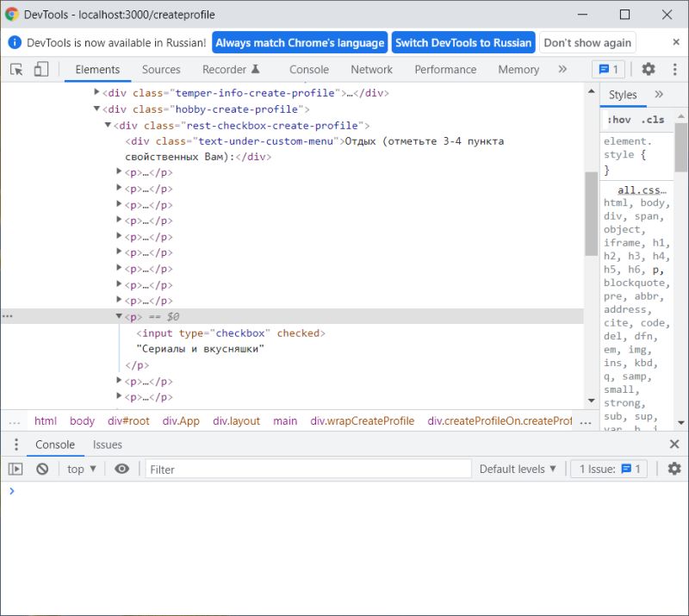Switch to the Network tab
Screen dimensions: 689x616
point(371,69)
